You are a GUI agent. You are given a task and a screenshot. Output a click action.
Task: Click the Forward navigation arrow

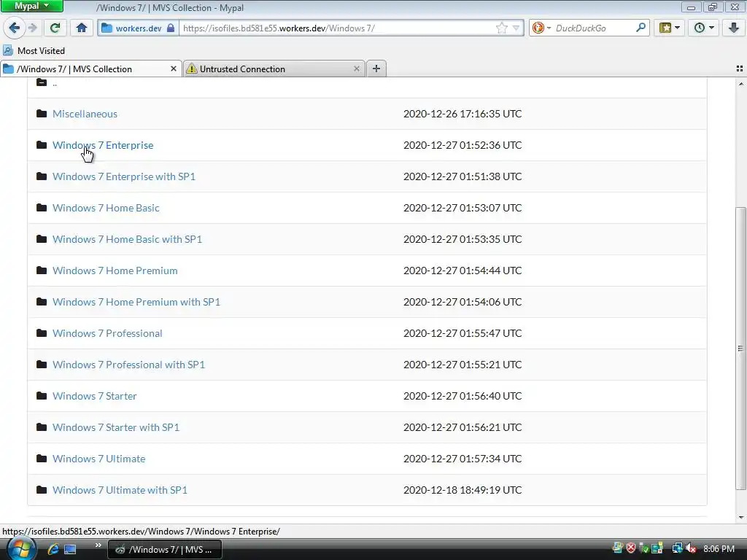coord(32,28)
